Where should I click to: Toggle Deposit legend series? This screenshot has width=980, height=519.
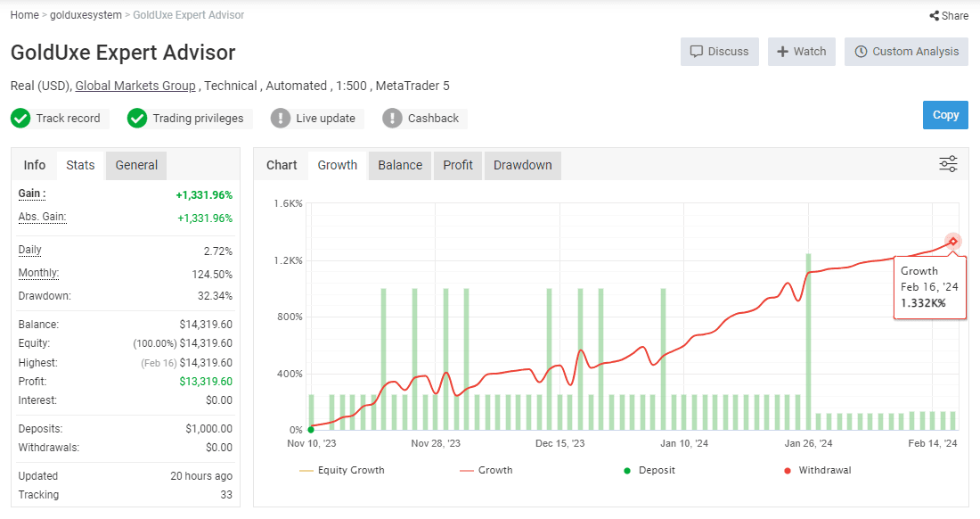(649, 470)
